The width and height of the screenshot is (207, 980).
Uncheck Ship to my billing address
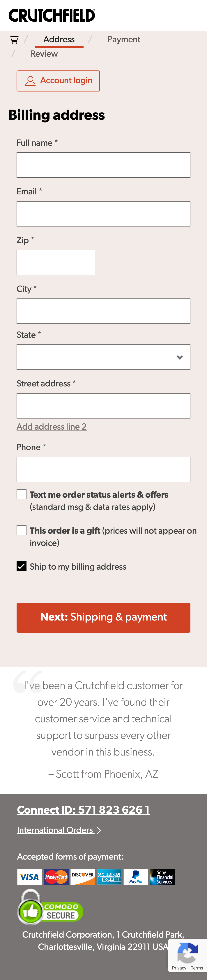(x=22, y=566)
